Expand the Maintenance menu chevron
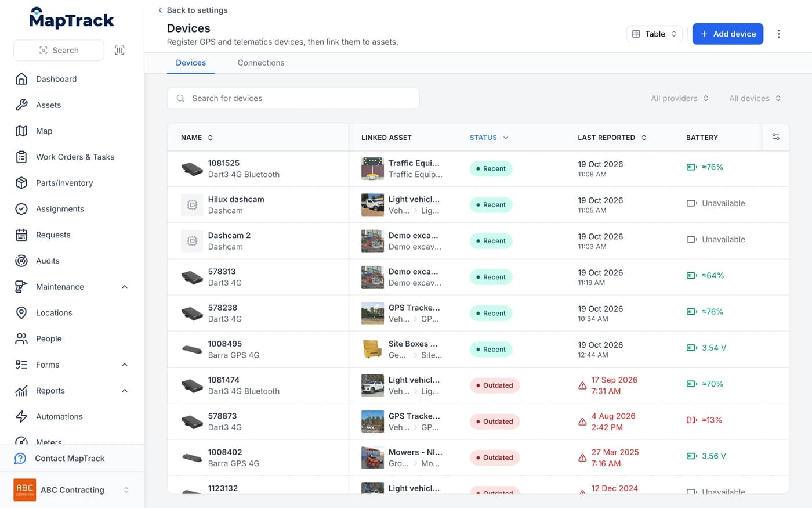 click(x=125, y=287)
